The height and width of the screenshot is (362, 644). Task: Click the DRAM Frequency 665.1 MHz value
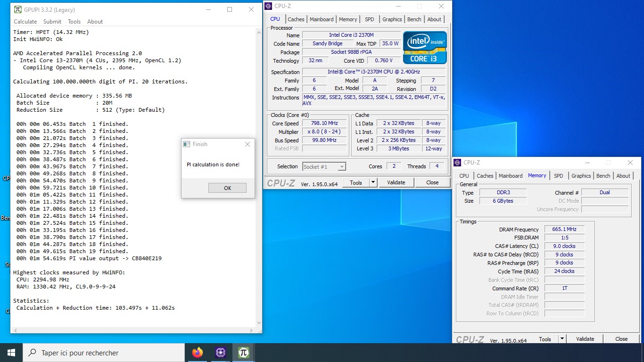click(x=564, y=229)
